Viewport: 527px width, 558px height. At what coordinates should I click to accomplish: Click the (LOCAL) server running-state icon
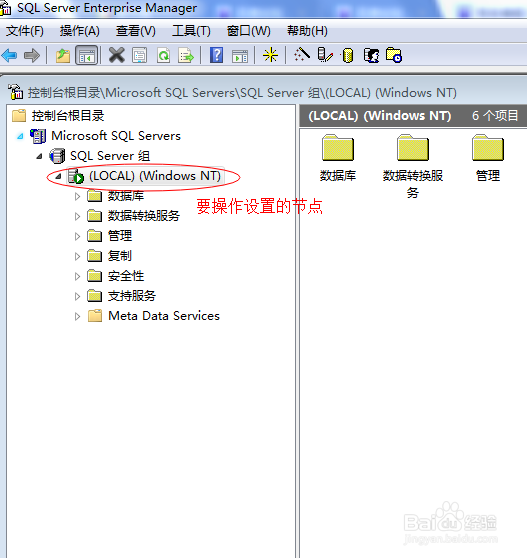76,177
